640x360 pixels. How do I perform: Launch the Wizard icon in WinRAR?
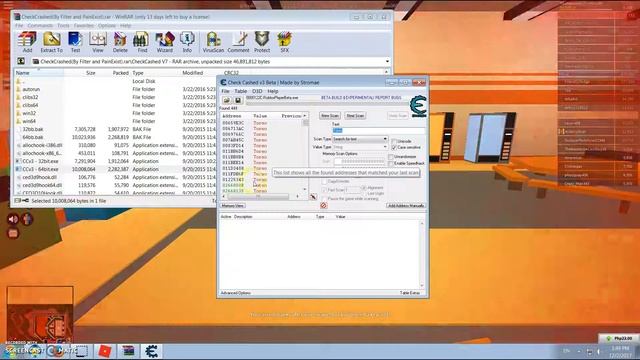(x=164, y=42)
